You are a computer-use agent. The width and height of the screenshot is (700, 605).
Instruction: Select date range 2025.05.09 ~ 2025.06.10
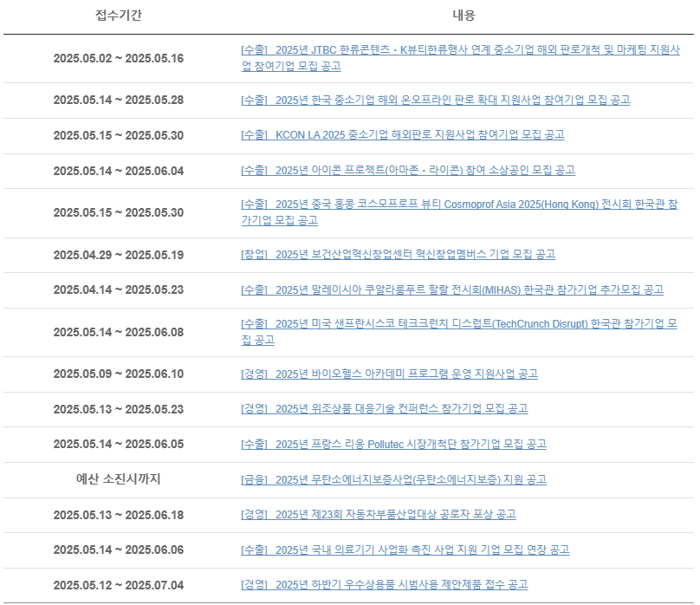[x=119, y=374]
